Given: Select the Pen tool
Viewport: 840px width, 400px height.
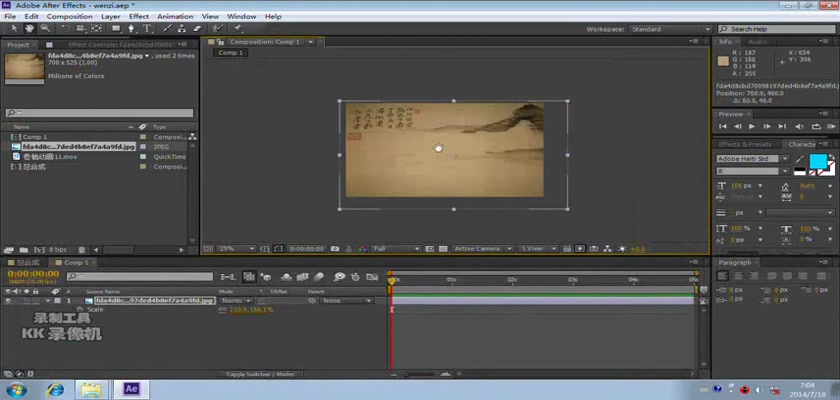Looking at the screenshot, I should click(131, 28).
